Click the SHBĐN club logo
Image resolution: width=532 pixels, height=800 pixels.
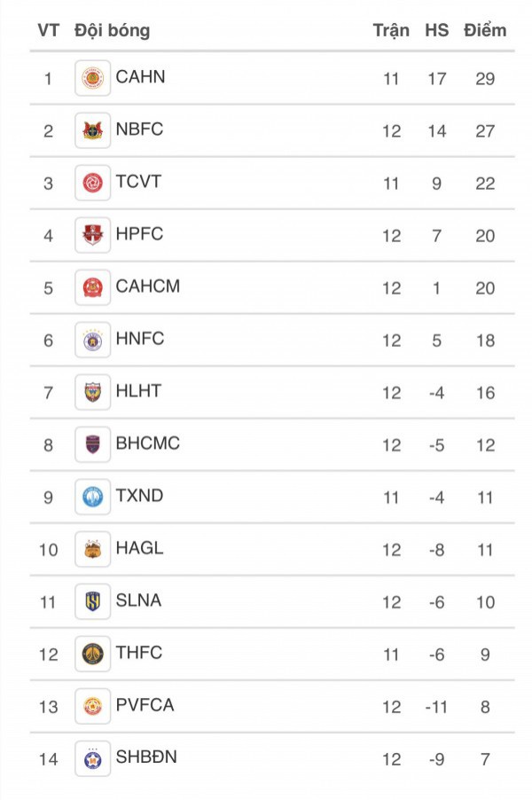tap(92, 758)
